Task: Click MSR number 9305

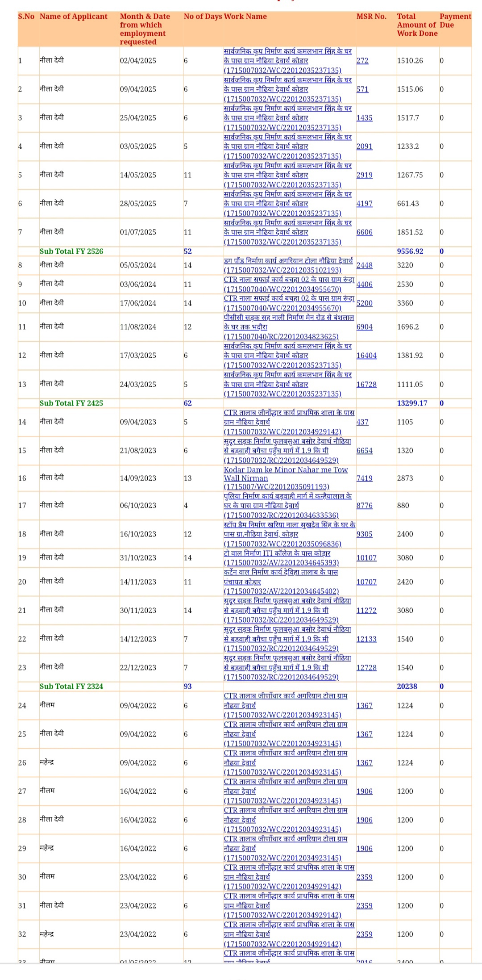Action: 364,534
